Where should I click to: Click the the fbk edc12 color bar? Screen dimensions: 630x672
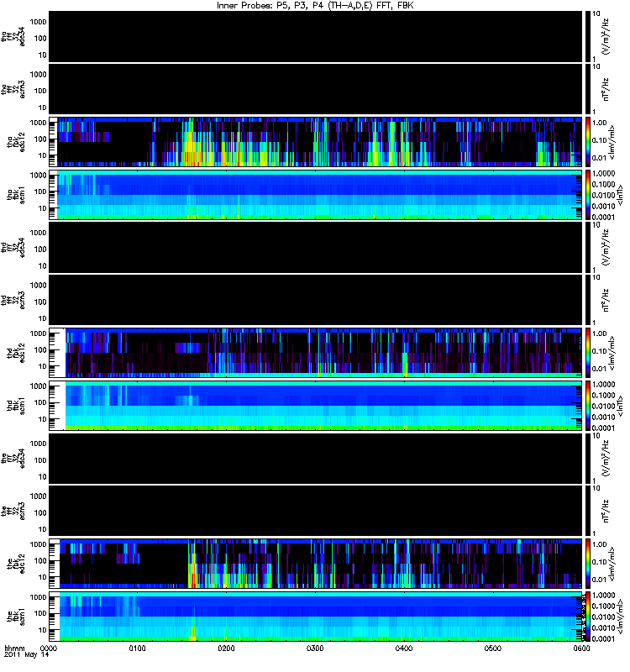(588, 564)
